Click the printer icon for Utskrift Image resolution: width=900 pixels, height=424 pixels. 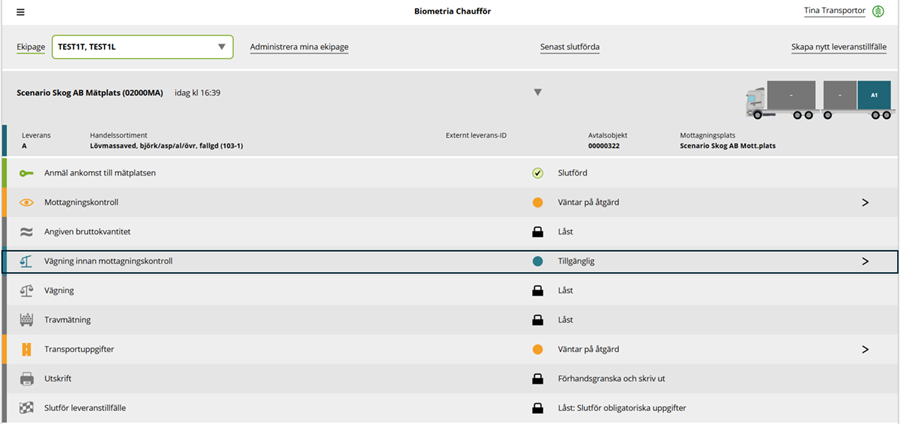[26, 379]
